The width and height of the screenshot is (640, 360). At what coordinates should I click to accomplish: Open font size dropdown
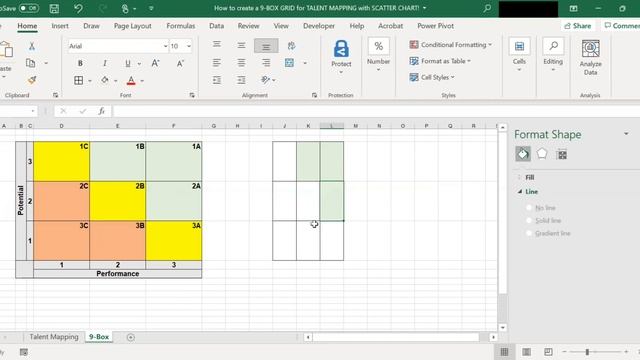(x=189, y=46)
